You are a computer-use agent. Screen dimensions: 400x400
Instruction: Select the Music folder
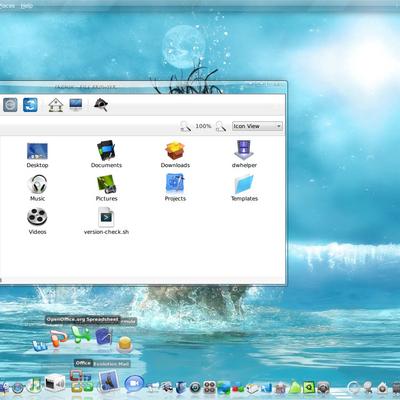click(37, 188)
